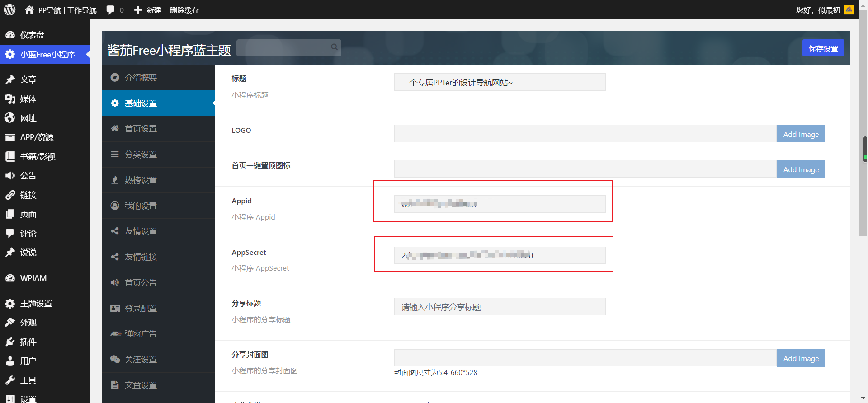Click the pin icon for 文章
868x403 pixels.
(10, 80)
